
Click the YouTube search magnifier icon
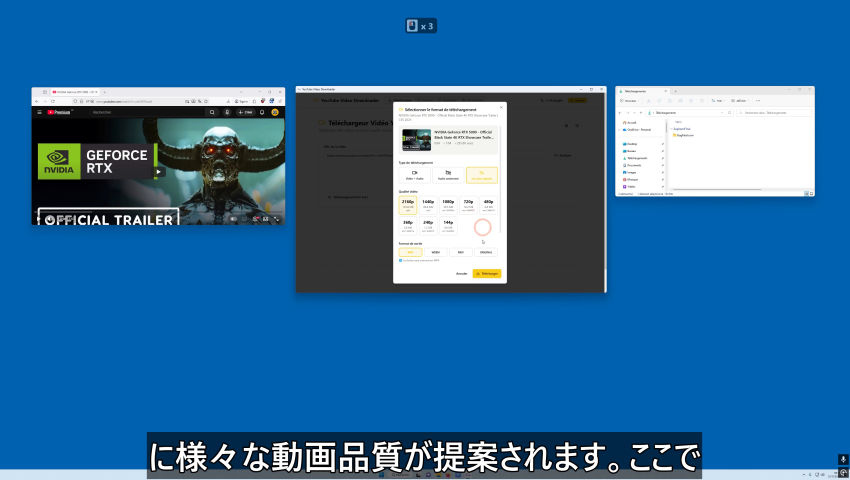(x=212, y=112)
